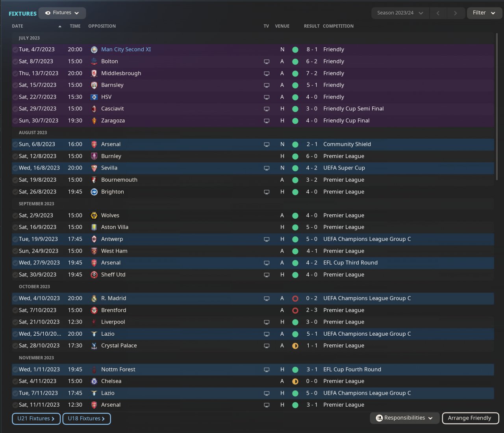Go to the next season arrow
Screen dimensions: 504x433
point(455,13)
